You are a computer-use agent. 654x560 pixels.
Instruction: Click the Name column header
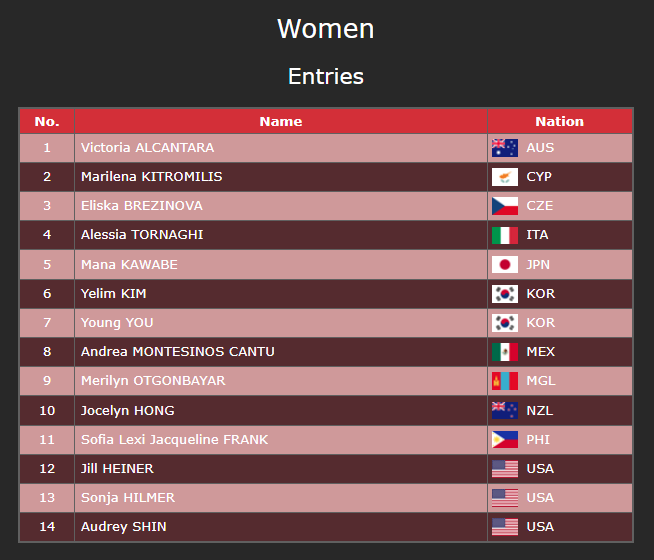coord(280,121)
